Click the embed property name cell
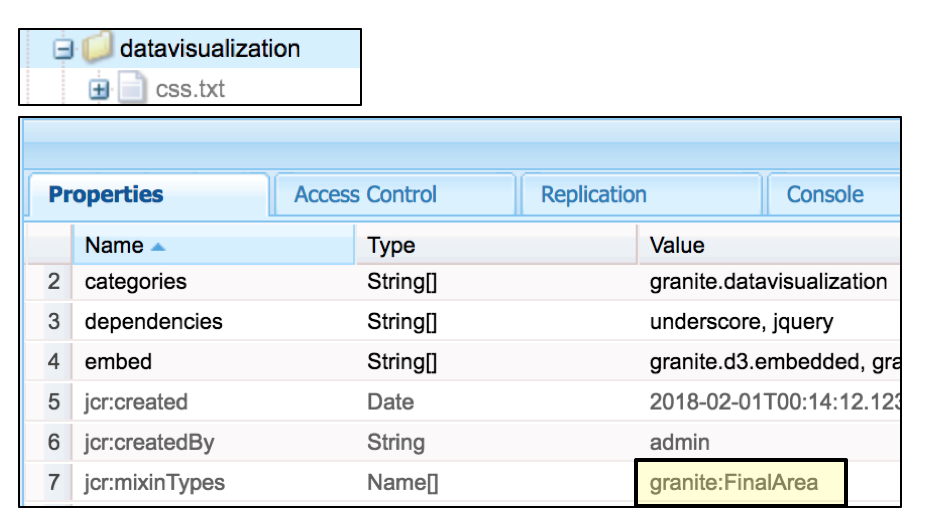 [x=118, y=362]
